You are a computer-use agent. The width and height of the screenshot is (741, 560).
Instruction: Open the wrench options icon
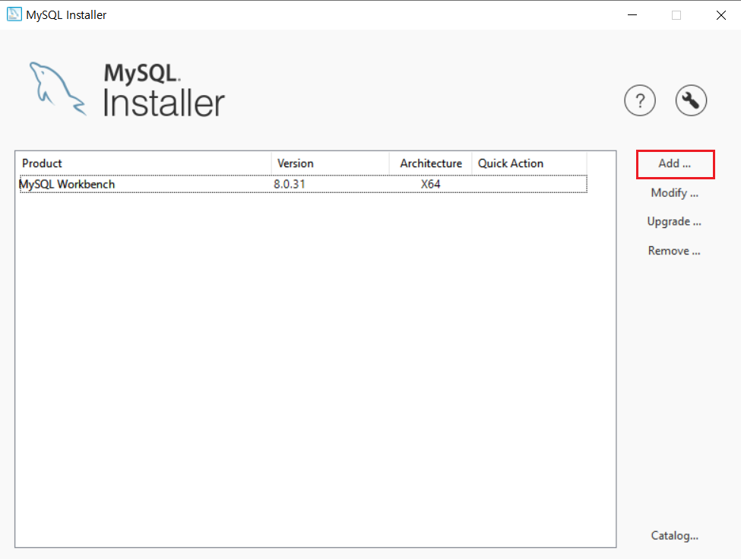691,100
